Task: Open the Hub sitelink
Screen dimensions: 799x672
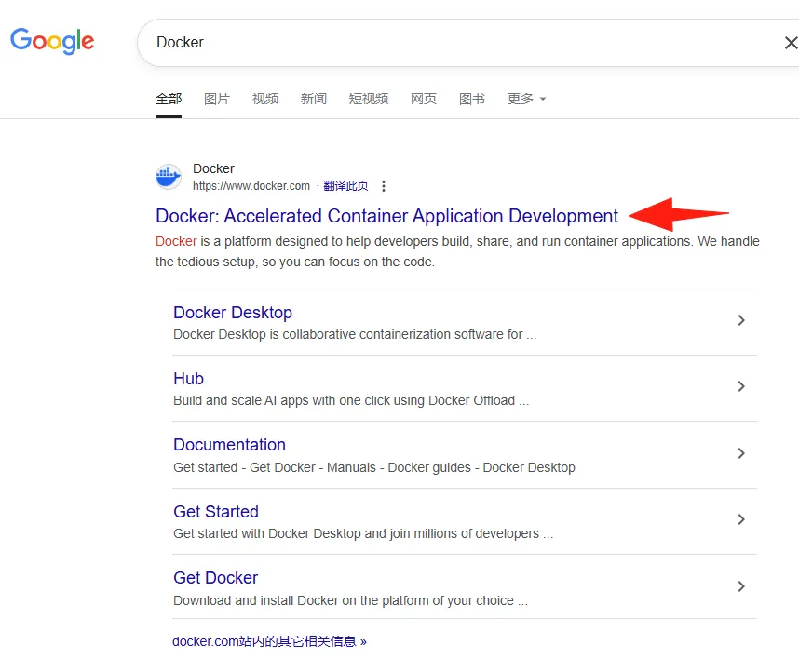Action: coord(188,379)
